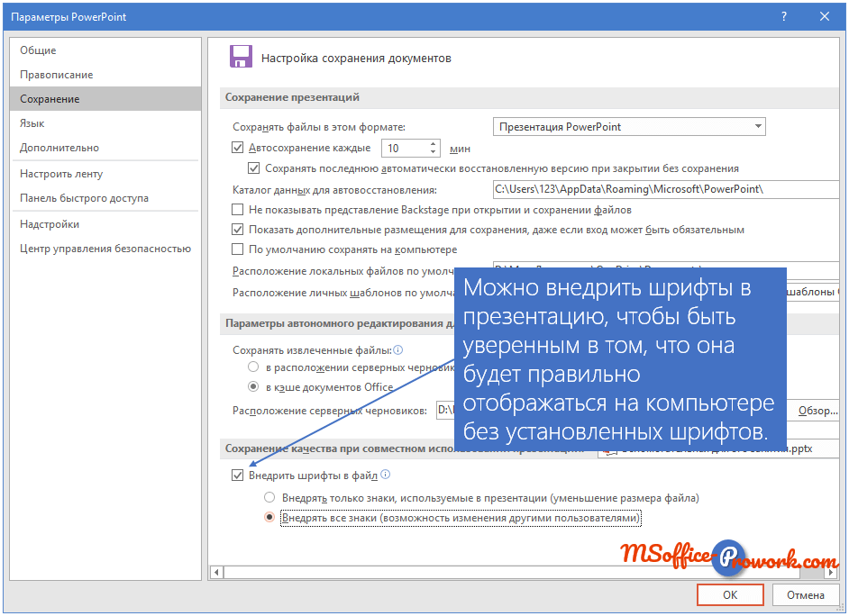The height and width of the screenshot is (616, 849).
Task: Click the Настройка сохранения документов title text
Action: (356, 59)
